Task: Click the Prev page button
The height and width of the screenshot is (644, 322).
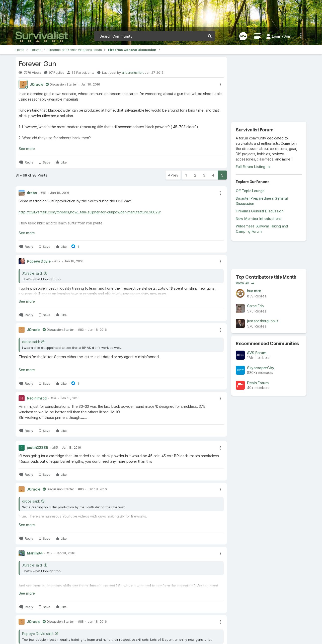Action: coord(173,175)
